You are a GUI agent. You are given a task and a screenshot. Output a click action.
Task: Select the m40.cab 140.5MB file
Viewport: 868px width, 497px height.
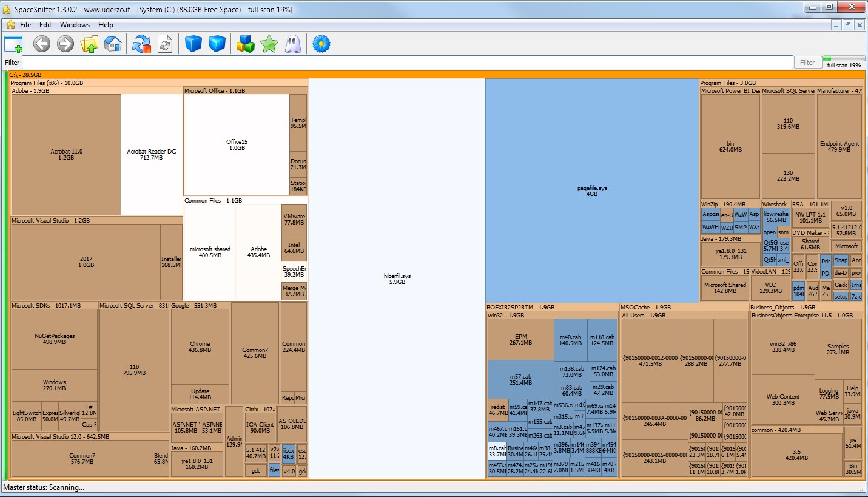(x=570, y=340)
